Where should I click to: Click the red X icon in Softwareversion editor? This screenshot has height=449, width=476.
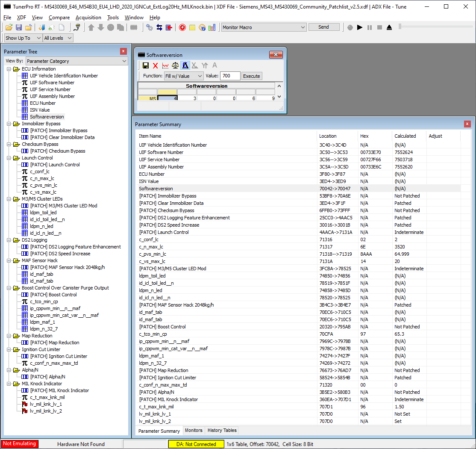tap(156, 65)
